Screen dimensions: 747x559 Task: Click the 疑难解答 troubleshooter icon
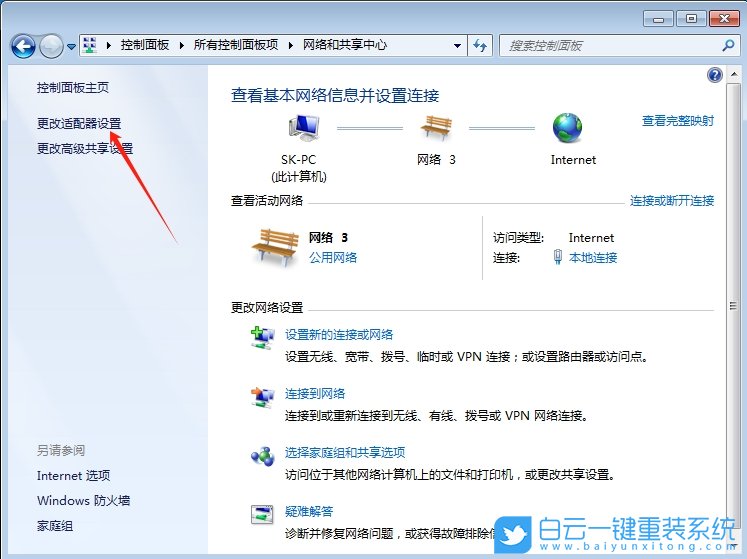(x=262, y=515)
